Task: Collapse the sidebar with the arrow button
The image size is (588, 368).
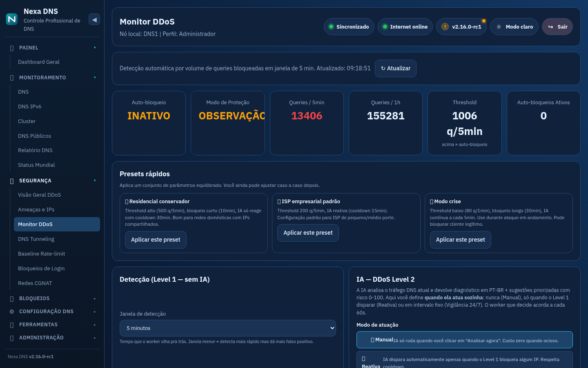Action: tap(94, 19)
